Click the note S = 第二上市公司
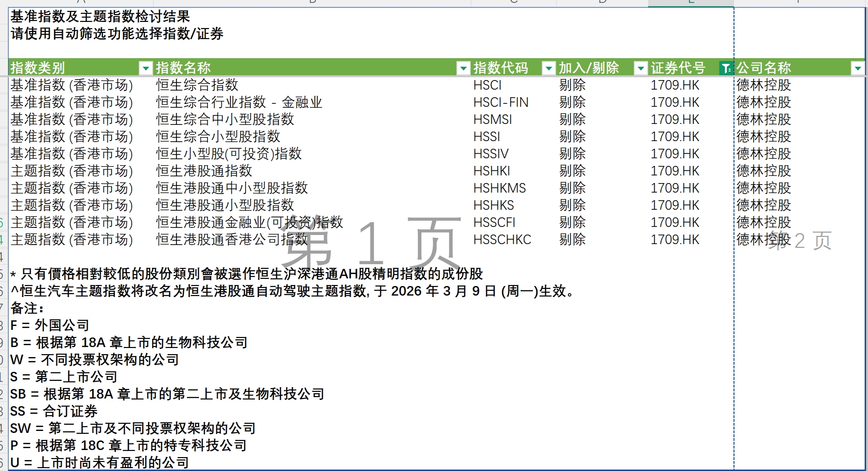 pyautogui.click(x=64, y=377)
